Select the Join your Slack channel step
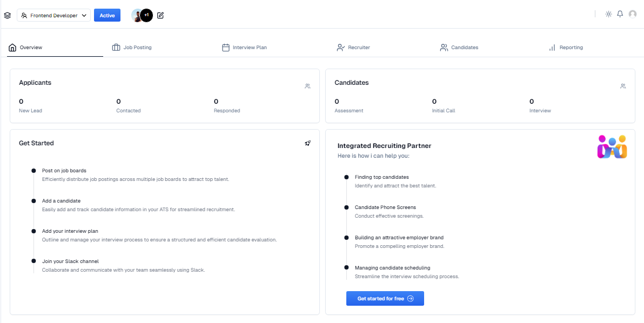The image size is (644, 323). pyautogui.click(x=123, y=266)
